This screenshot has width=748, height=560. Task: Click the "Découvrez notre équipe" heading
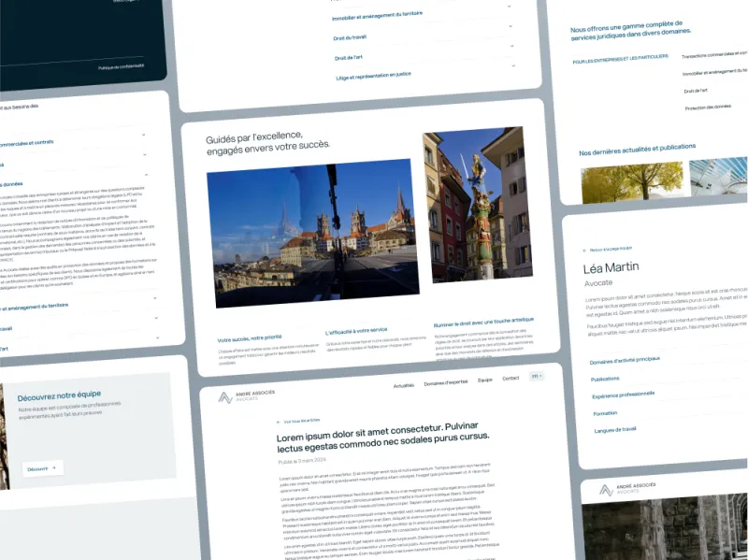(x=59, y=395)
